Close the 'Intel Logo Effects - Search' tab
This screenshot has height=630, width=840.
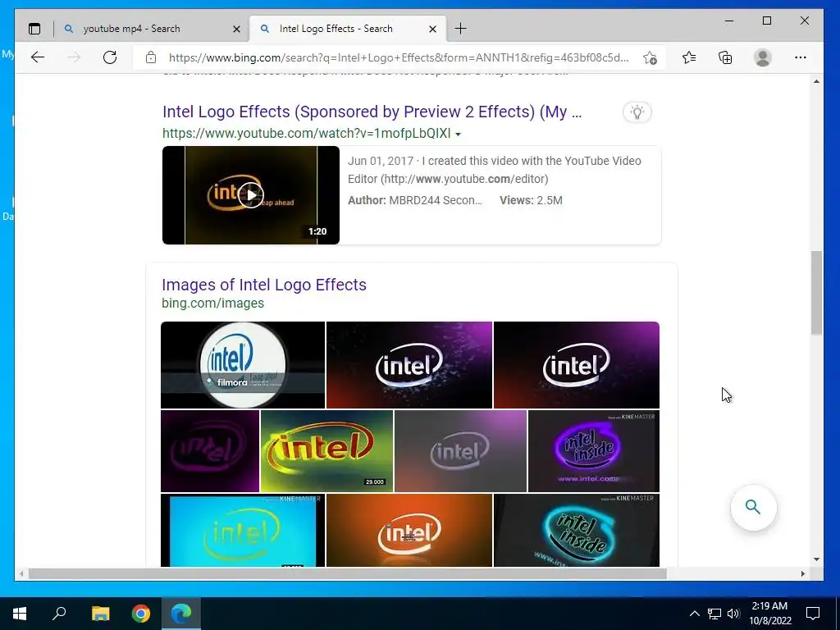point(433,29)
